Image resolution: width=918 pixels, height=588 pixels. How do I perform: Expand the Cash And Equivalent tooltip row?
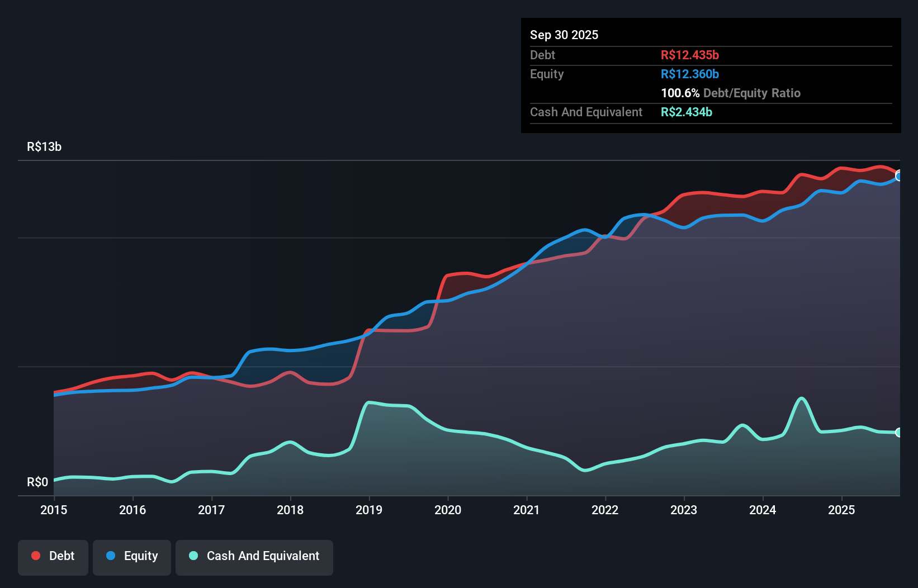pos(586,112)
